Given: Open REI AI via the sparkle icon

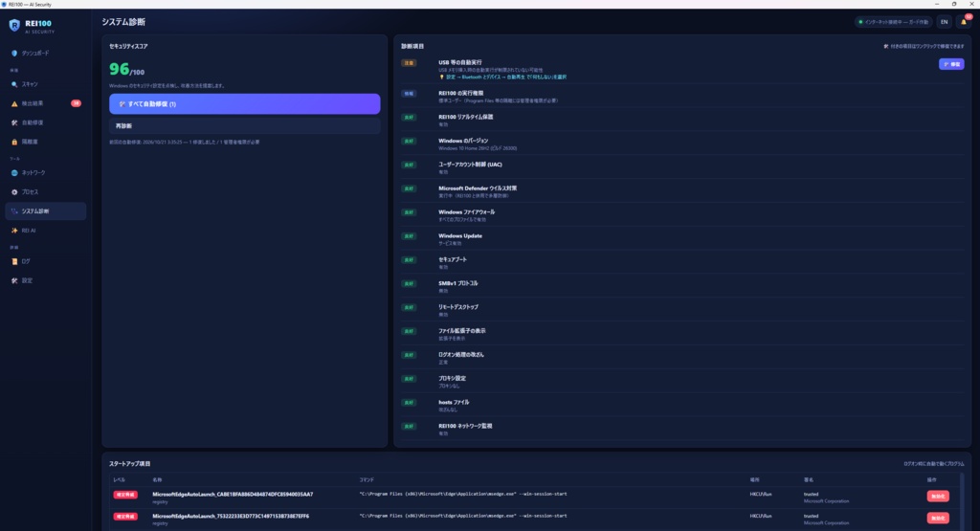Looking at the screenshot, I should click(x=14, y=231).
